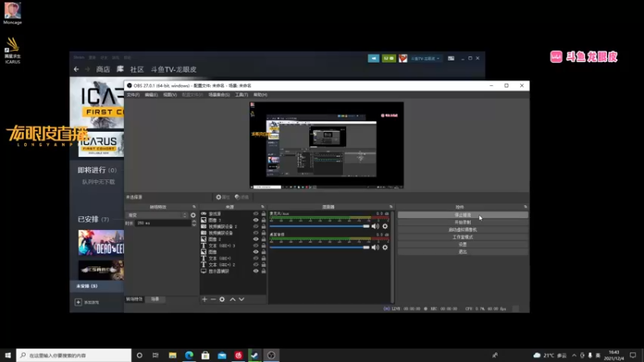Select Dead Cells thumbnail in Steam
The height and width of the screenshot is (362, 644).
(101, 242)
